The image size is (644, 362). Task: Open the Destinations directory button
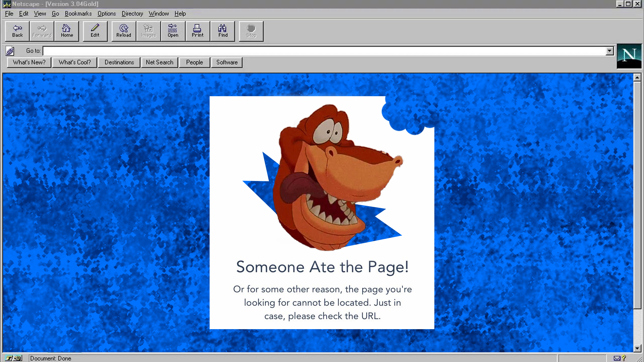[119, 62]
